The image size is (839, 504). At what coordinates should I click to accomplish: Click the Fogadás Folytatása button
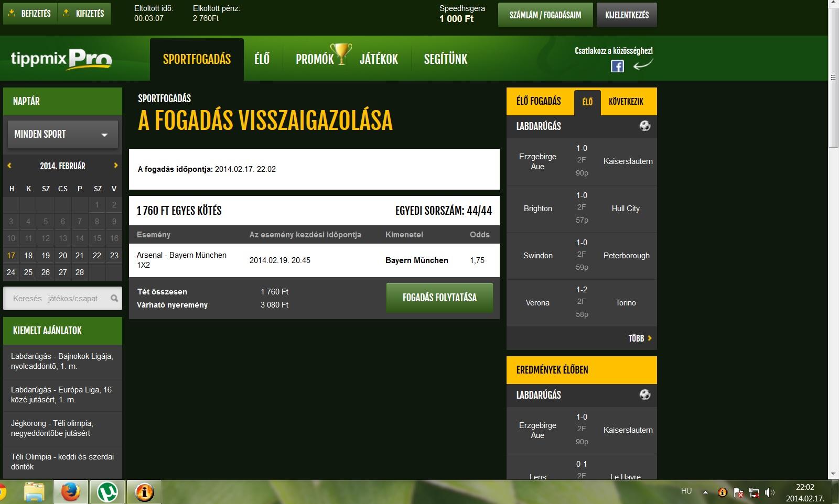point(439,298)
